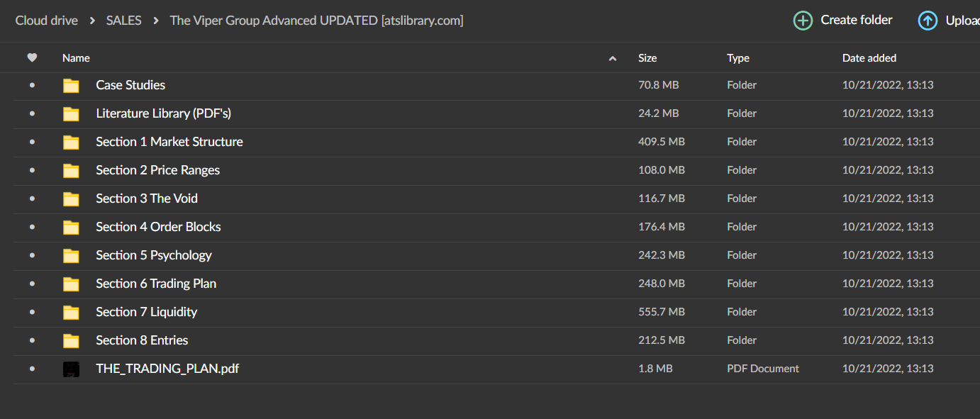Sort by Type column header
The width and height of the screenshot is (980, 419).
pos(737,58)
